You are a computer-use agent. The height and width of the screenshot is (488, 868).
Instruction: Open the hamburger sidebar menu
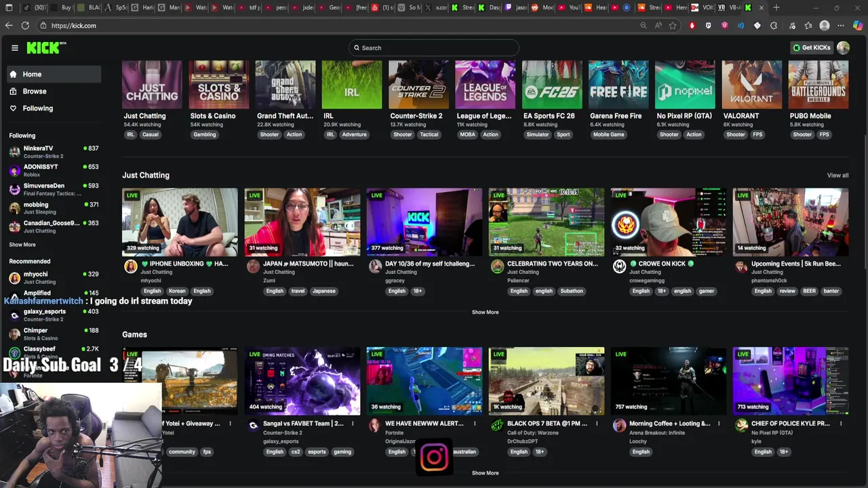point(14,48)
